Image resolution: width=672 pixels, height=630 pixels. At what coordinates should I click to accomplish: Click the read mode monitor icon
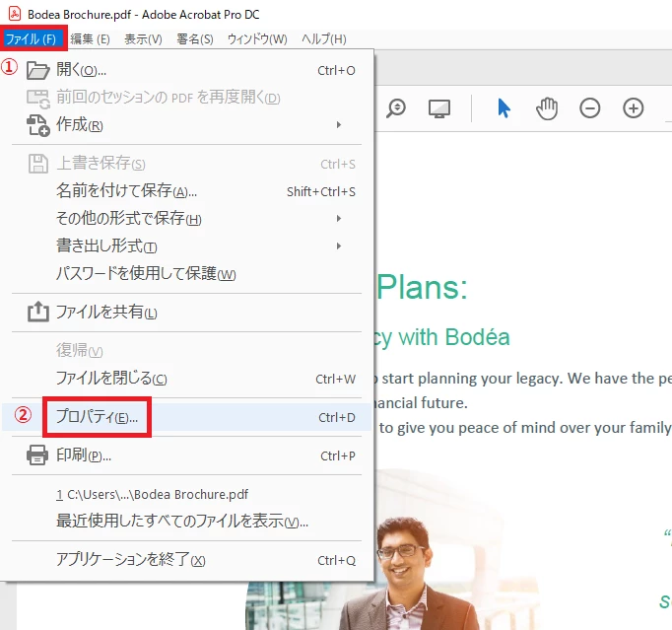439,108
